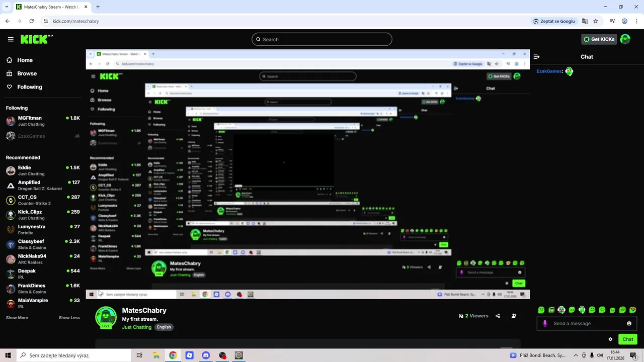
Task: Open the translate page icon
Action: tap(585, 21)
